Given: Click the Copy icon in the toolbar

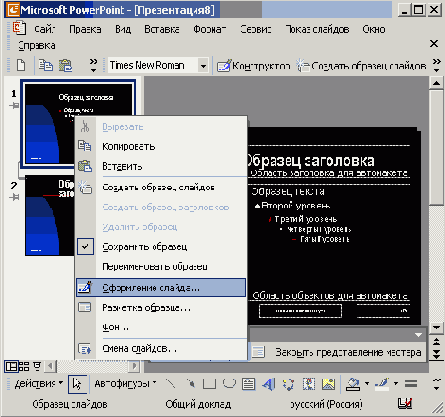Looking at the screenshot, I should pos(46,65).
